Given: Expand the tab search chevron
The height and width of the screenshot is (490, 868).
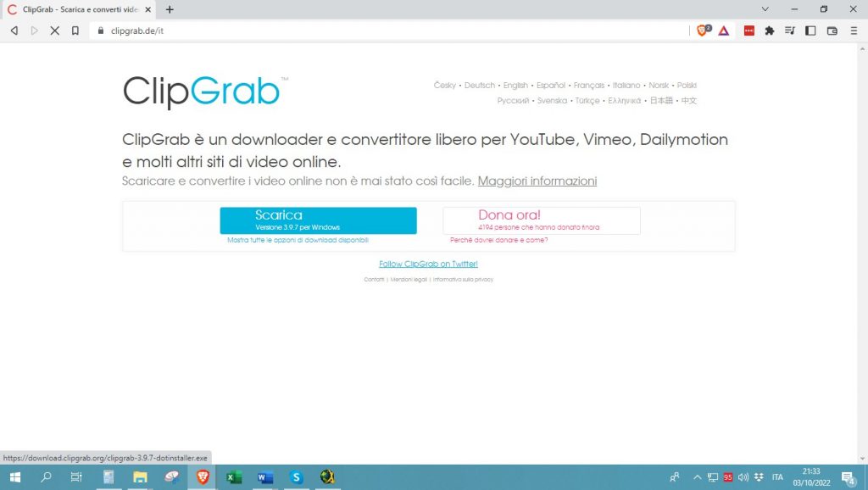Looking at the screenshot, I should [765, 9].
